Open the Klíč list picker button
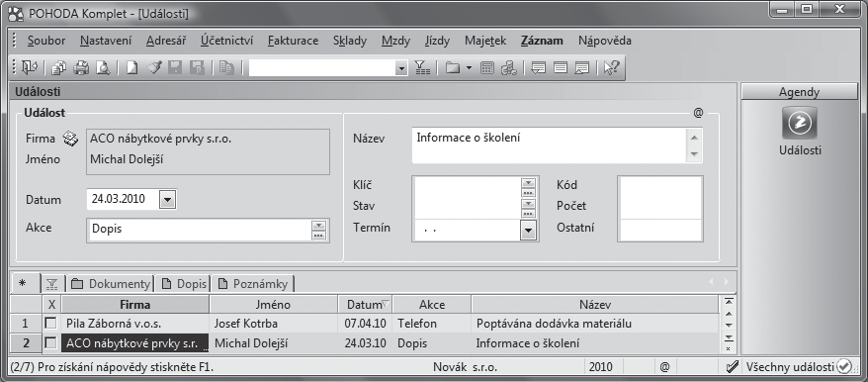868x382 pixels. [529, 187]
